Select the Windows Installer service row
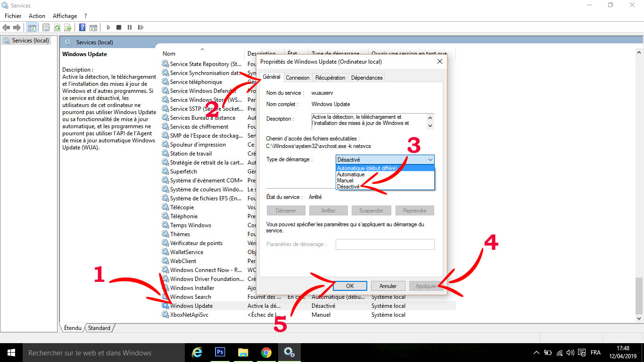Image resolution: width=644 pixels, height=362 pixels. click(209, 288)
